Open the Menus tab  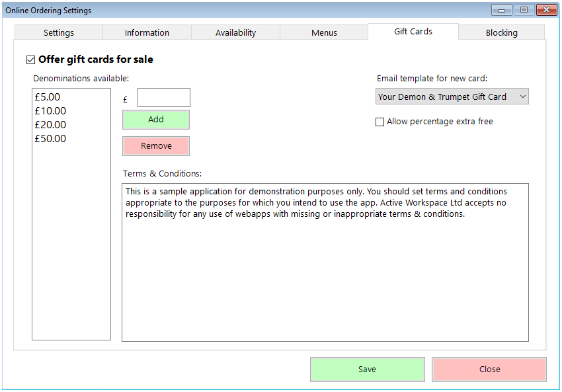coord(324,32)
